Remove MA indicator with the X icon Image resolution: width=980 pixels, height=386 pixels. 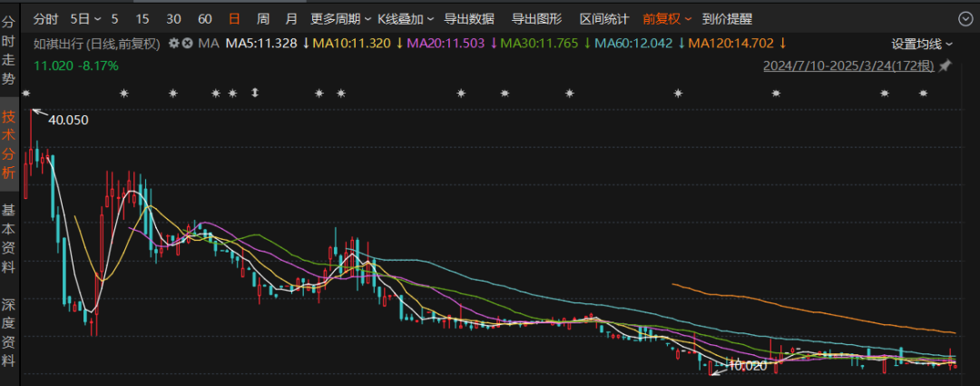[187, 44]
